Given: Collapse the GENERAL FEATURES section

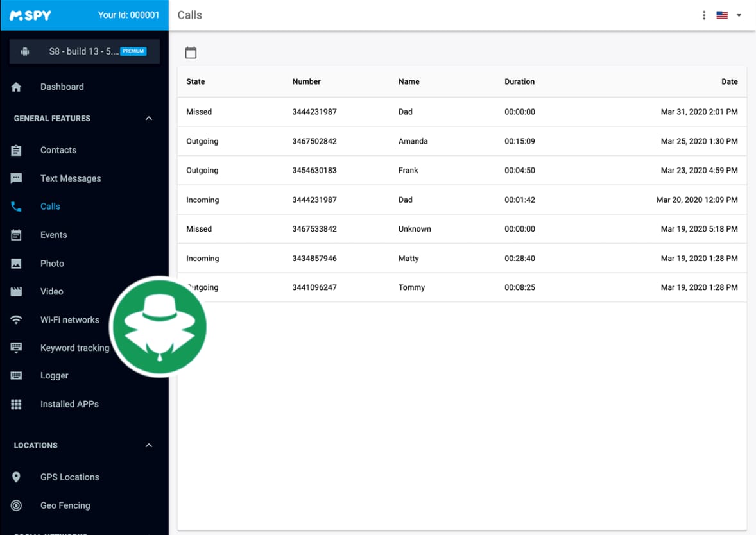Looking at the screenshot, I should 148,118.
